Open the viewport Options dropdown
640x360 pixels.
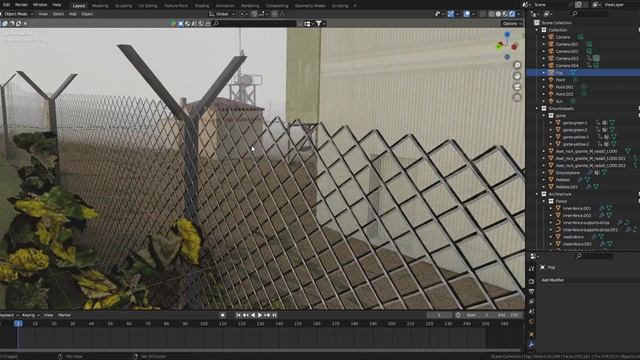click(512, 24)
